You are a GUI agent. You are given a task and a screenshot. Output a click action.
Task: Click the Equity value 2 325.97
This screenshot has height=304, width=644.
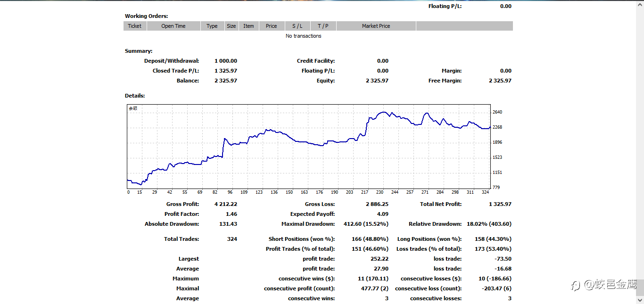pyautogui.click(x=377, y=81)
